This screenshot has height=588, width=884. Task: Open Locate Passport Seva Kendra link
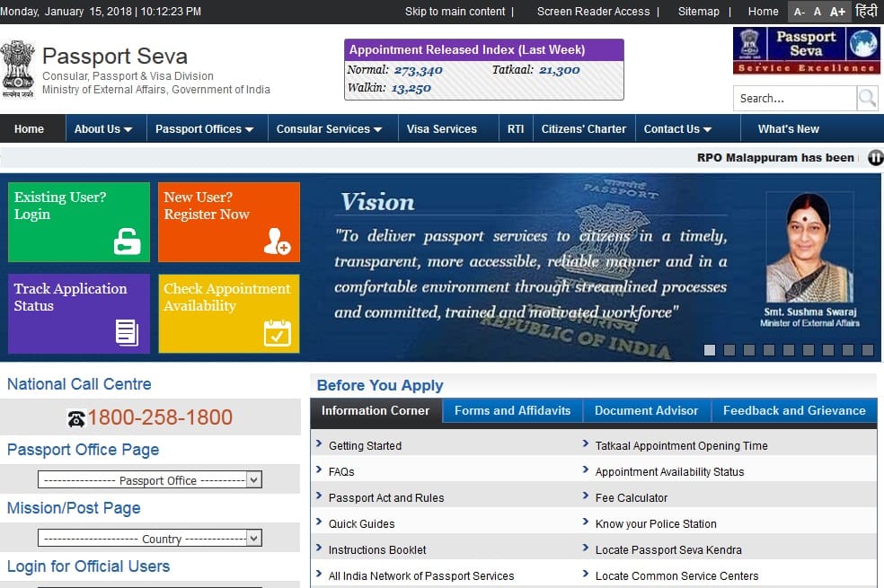668,549
